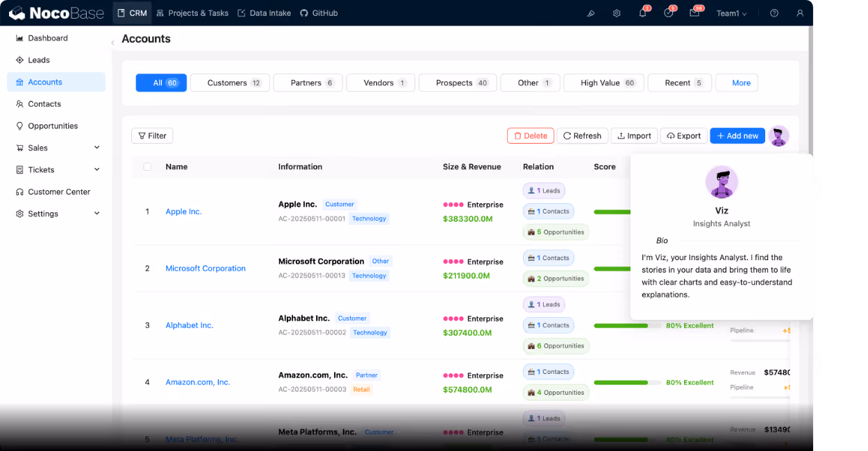The image size is (868, 451).
Task: Open the Apple Inc. account link
Action: (183, 212)
